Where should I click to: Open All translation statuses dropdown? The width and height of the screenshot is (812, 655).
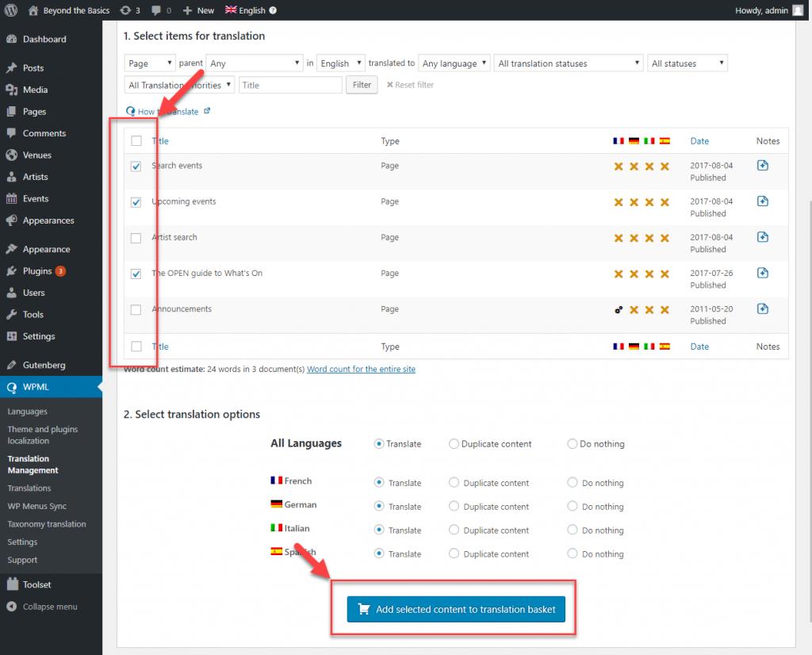tap(569, 63)
